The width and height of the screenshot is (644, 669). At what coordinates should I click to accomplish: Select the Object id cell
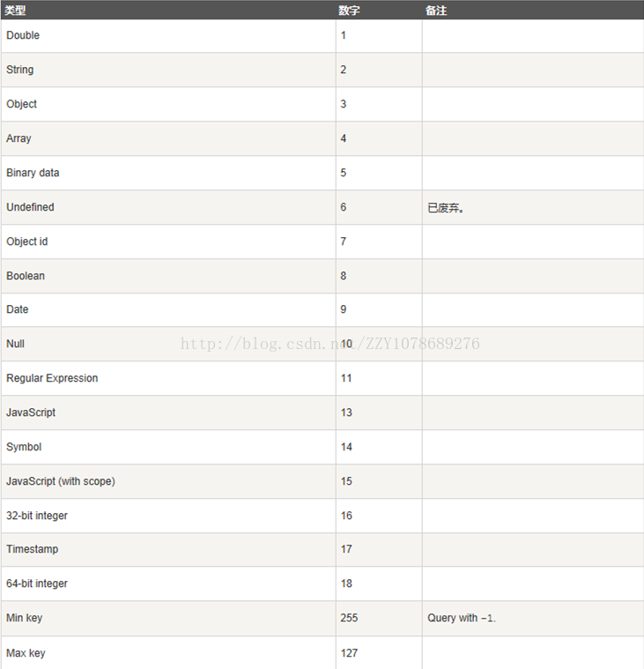168,242
